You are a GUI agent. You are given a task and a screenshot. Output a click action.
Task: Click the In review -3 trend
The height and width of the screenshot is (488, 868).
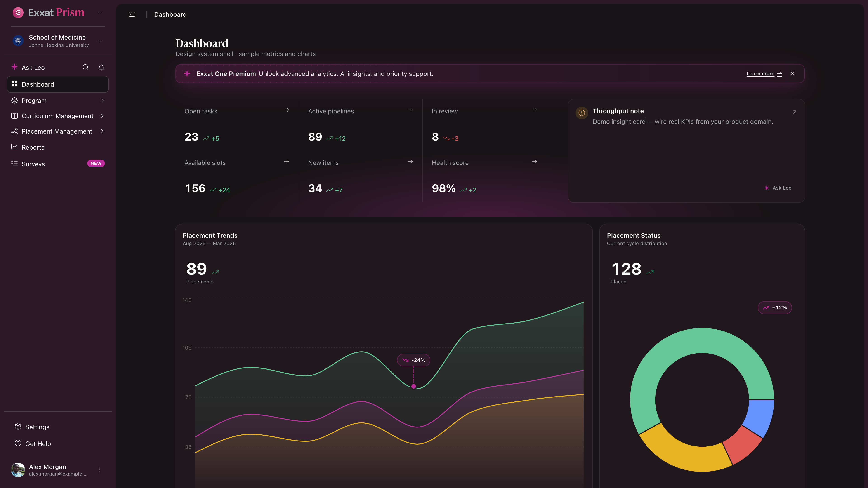pos(451,138)
